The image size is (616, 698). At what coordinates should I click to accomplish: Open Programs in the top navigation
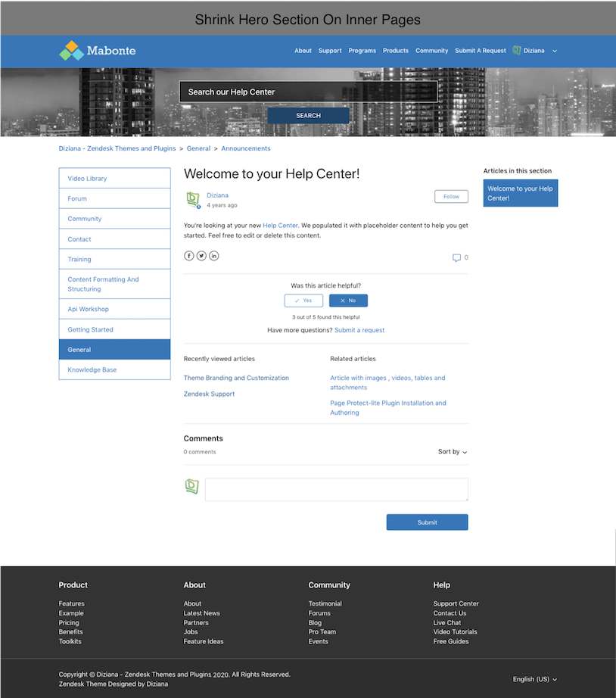click(362, 51)
